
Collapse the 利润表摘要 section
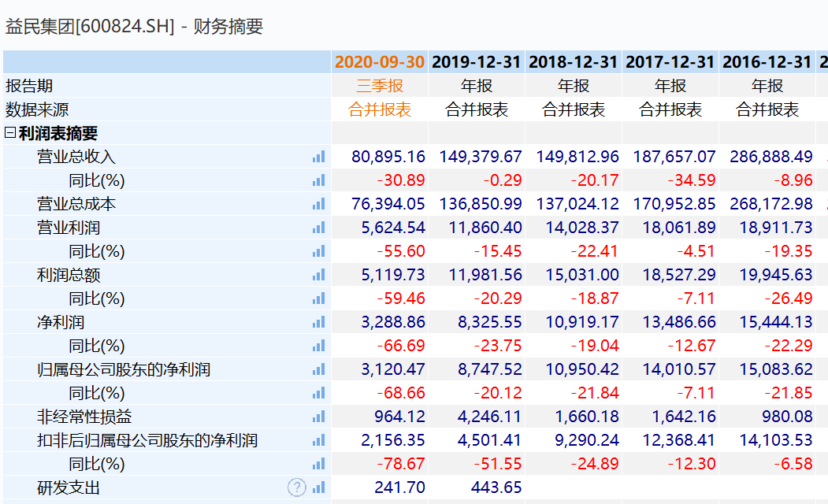pos(10,133)
